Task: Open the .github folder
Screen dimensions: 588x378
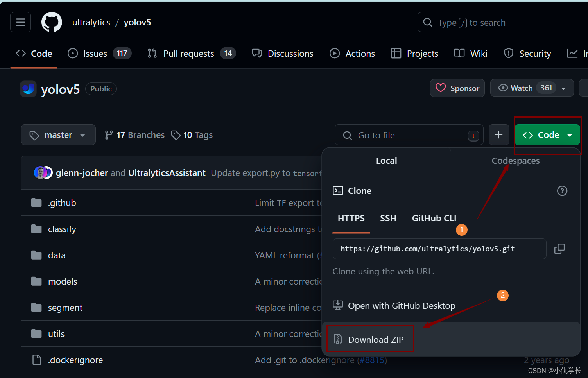Action: (x=62, y=203)
